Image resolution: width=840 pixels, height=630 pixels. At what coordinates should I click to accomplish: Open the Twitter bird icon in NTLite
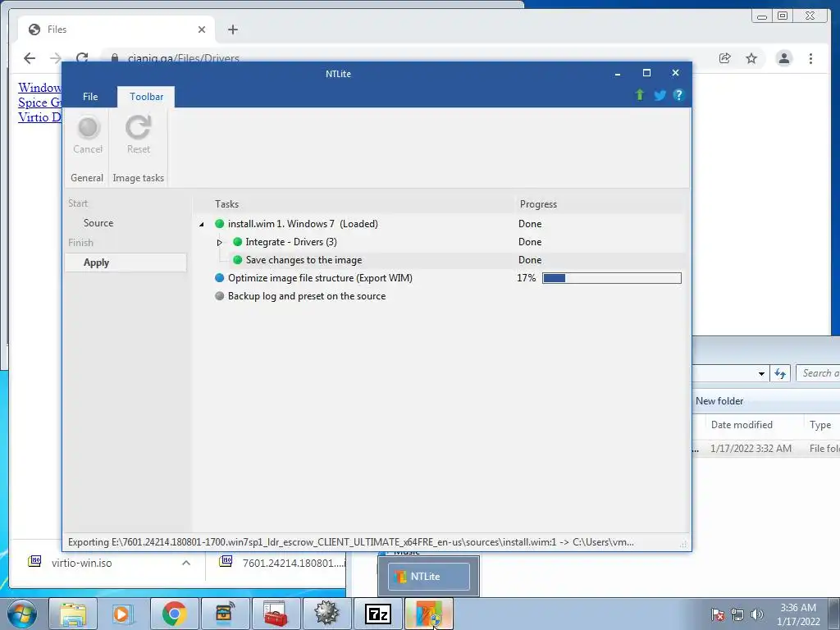(660, 95)
